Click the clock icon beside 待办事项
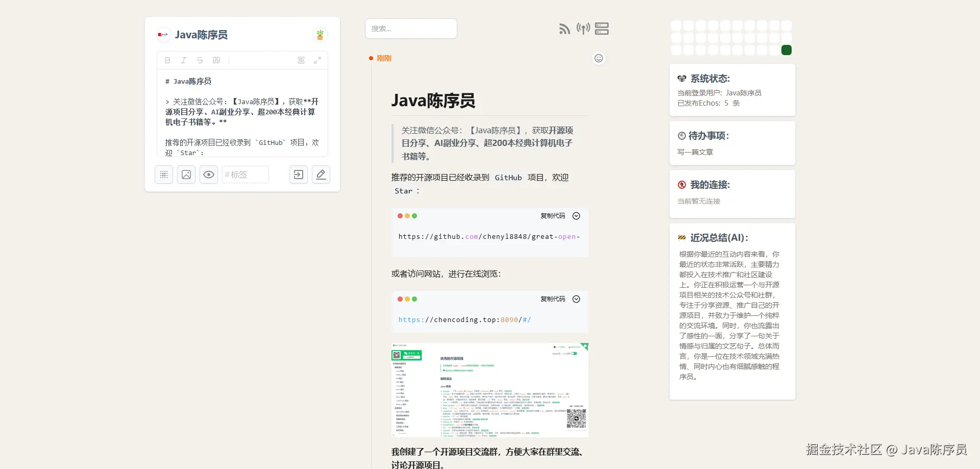 tap(682, 136)
